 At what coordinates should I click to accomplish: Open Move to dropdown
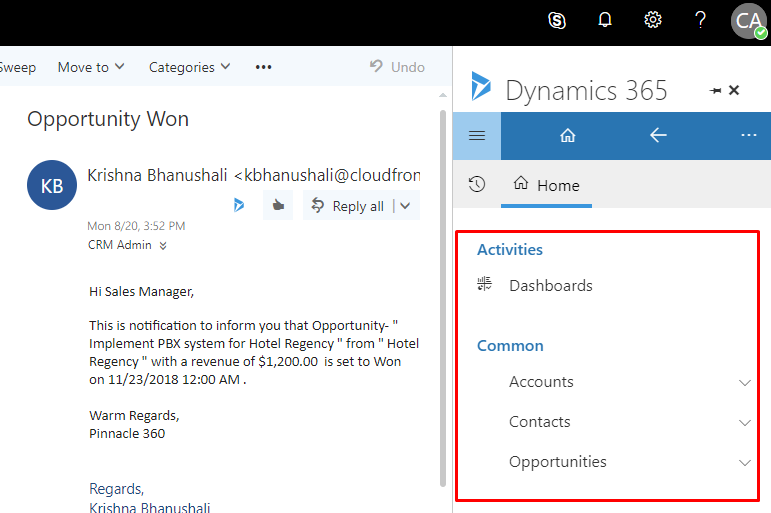point(91,67)
